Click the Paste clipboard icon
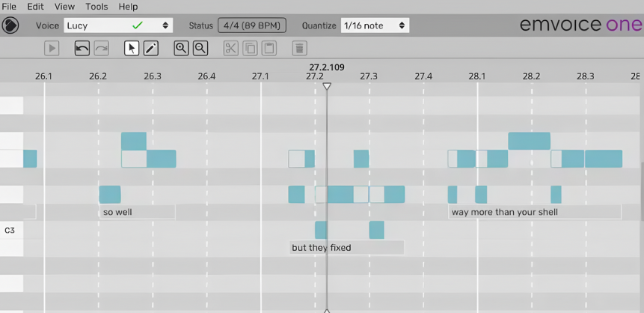The image size is (644, 313). click(x=269, y=49)
